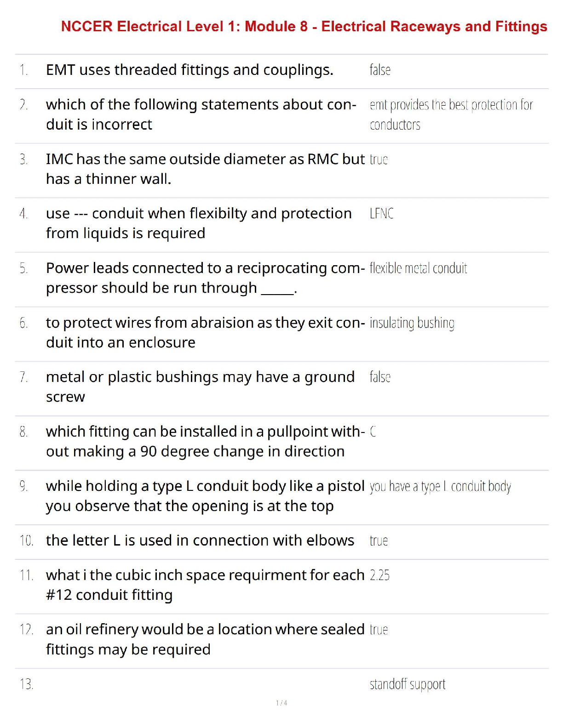563x728 pixels.
Task: Click the 'standoff support' answer
Action: (408, 684)
